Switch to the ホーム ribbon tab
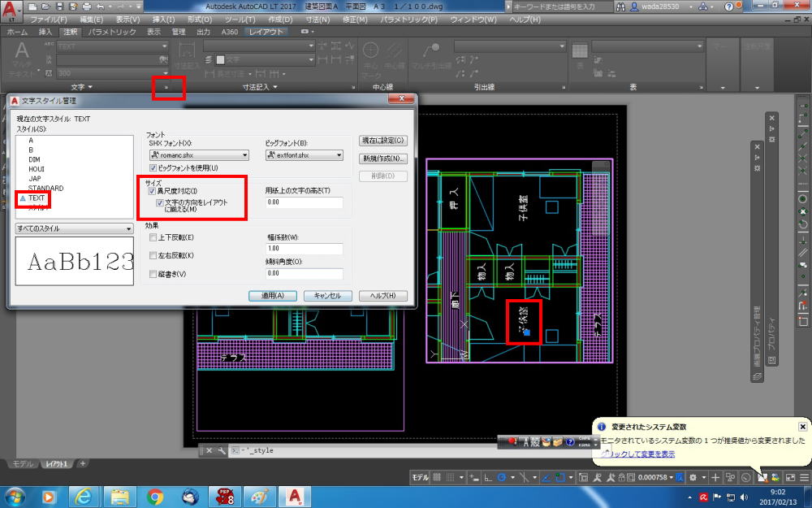The width and height of the screenshot is (812, 508). click(17, 32)
